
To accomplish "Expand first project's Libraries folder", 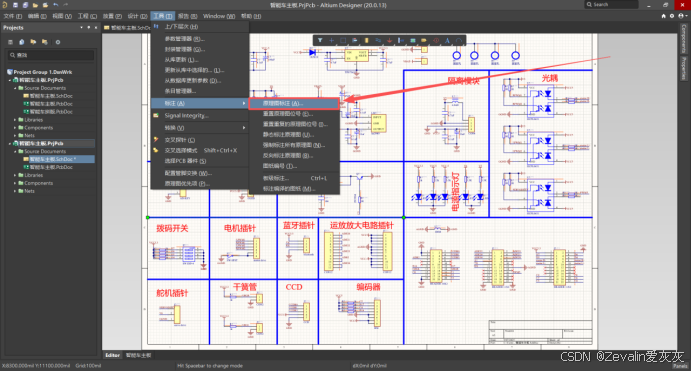I will (15, 120).
